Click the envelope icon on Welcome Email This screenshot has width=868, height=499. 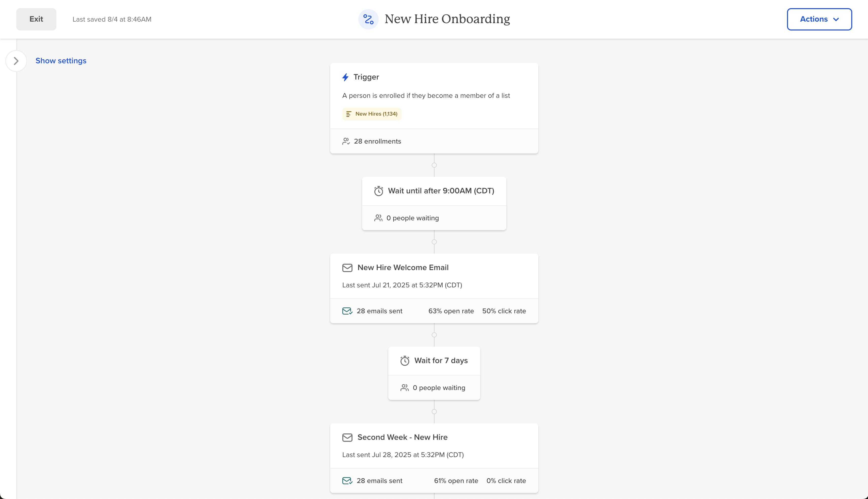click(347, 268)
